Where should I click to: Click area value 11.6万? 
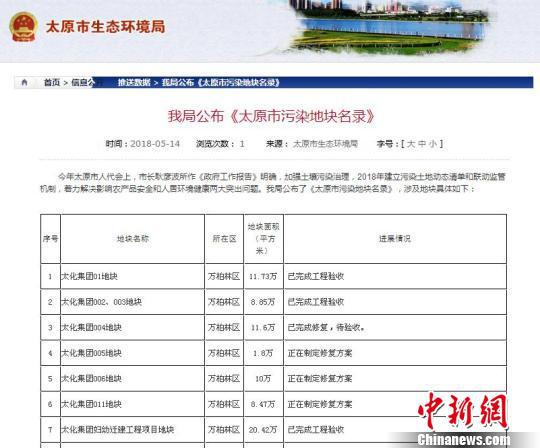(x=263, y=327)
